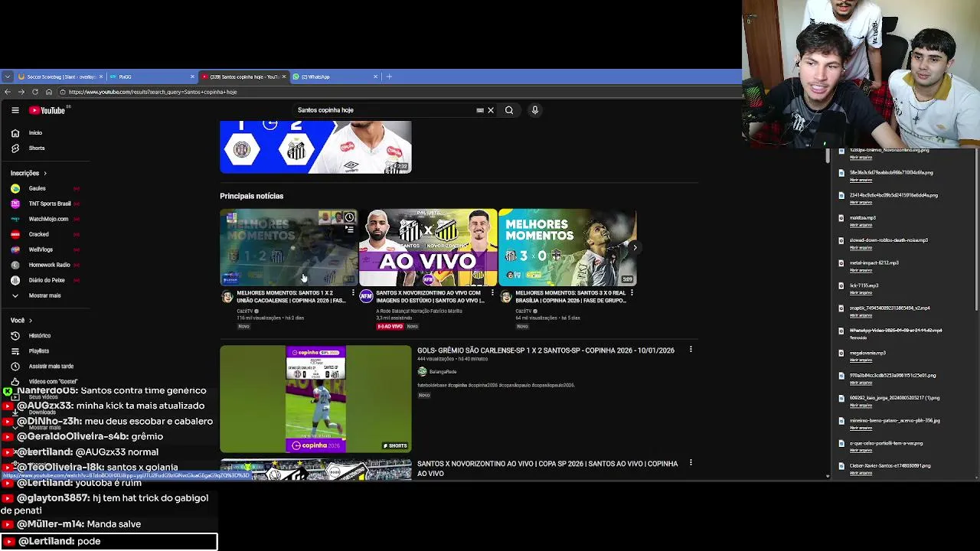Viewport: 980px width, 551px height.
Task: Open a new browser tab with plus
Action: click(x=389, y=77)
